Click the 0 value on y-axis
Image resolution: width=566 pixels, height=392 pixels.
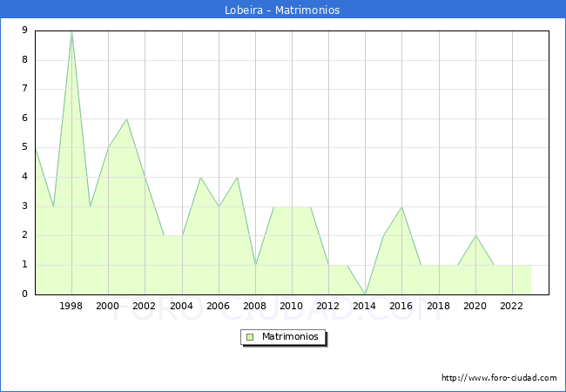24,294
